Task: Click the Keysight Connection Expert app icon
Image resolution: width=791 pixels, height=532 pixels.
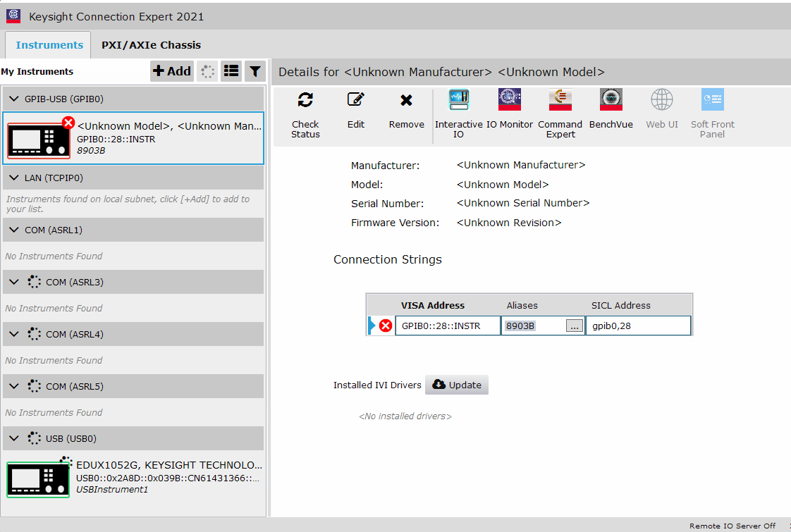Action: coord(13,16)
